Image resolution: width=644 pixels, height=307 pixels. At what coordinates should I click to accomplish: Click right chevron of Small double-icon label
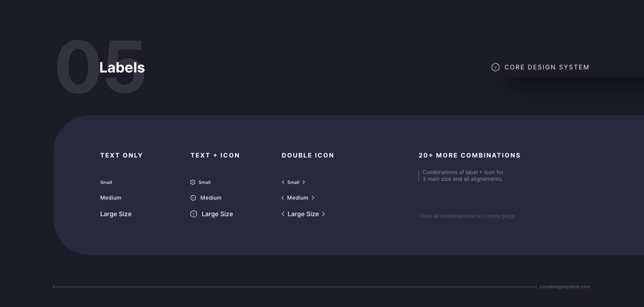point(304,182)
